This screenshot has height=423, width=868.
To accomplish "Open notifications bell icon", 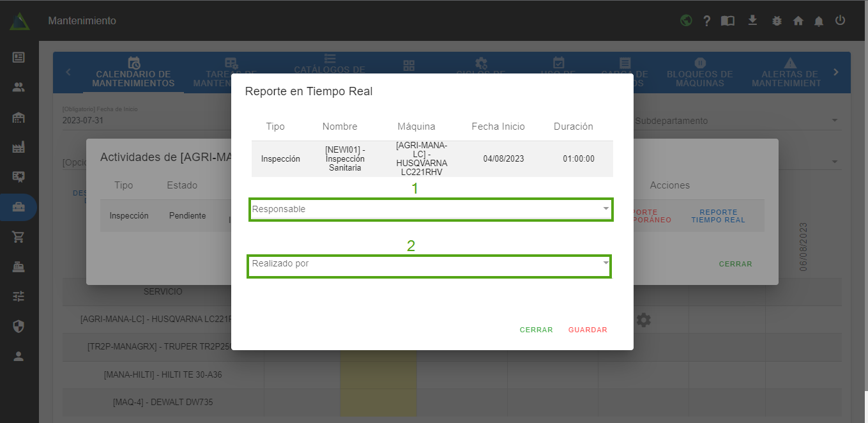I will (819, 20).
